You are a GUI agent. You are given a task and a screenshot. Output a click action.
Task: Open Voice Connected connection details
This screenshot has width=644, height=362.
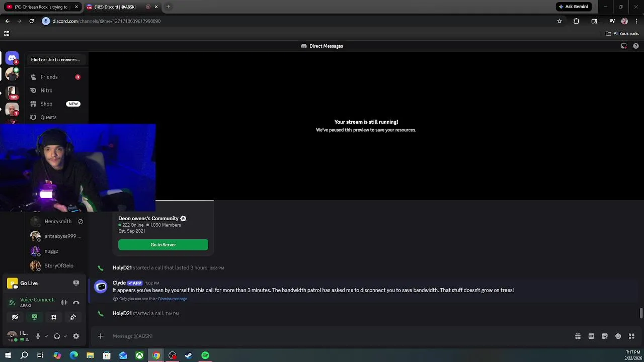click(x=38, y=300)
